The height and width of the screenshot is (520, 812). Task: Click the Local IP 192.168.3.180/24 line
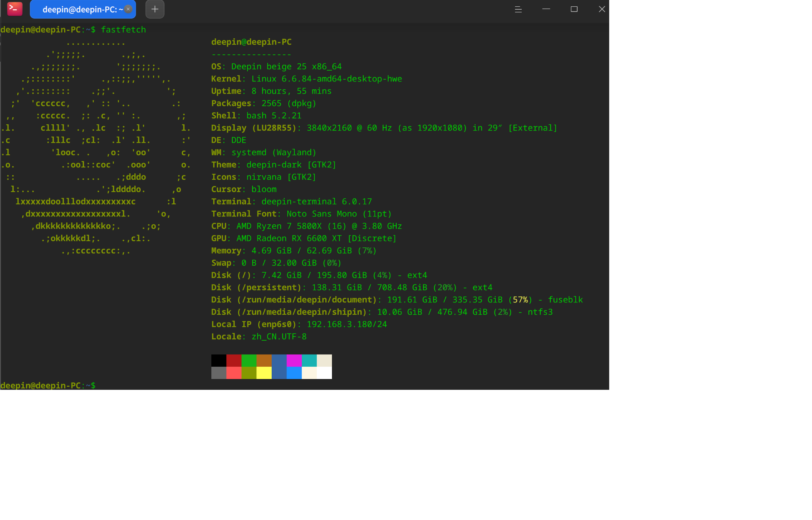pos(299,324)
